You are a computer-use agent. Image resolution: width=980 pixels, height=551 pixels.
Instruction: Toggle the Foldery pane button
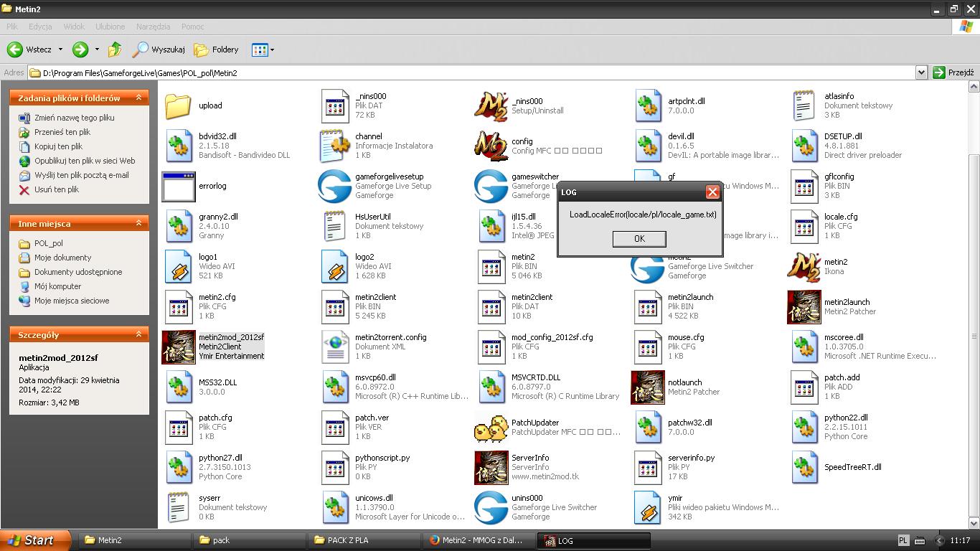point(216,50)
